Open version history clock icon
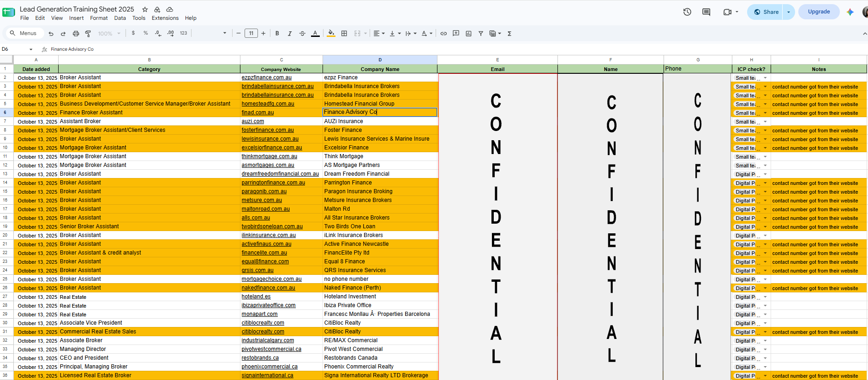The image size is (868, 380). tap(687, 12)
